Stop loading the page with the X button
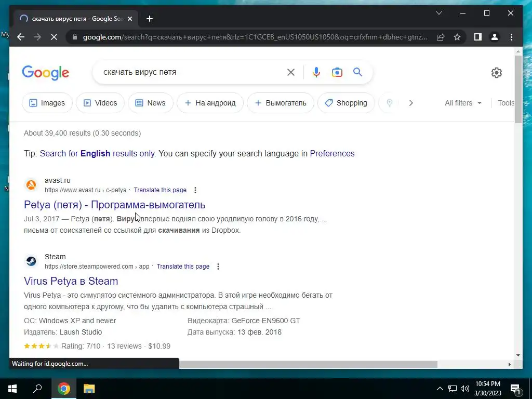This screenshot has width=532, height=399. pyautogui.click(x=54, y=37)
